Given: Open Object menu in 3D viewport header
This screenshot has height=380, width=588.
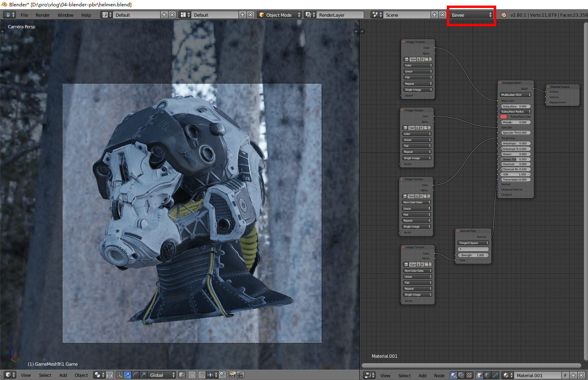Looking at the screenshot, I should pyautogui.click(x=82, y=375).
